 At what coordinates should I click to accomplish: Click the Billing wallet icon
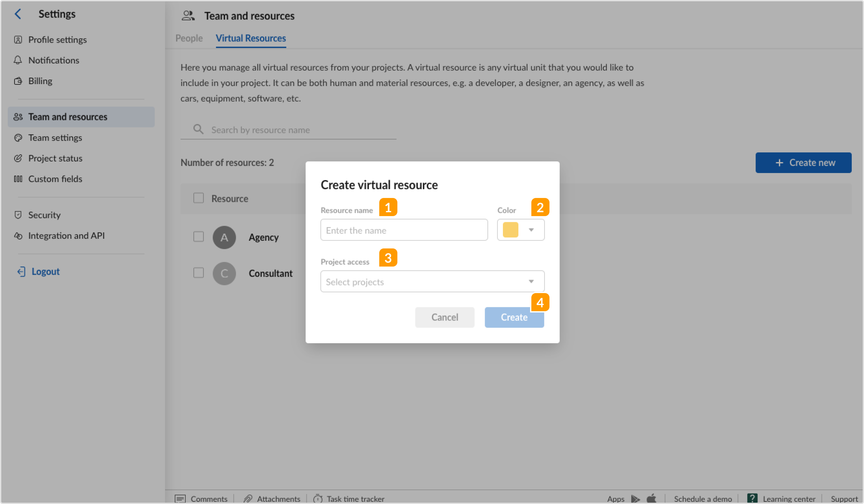(x=18, y=81)
